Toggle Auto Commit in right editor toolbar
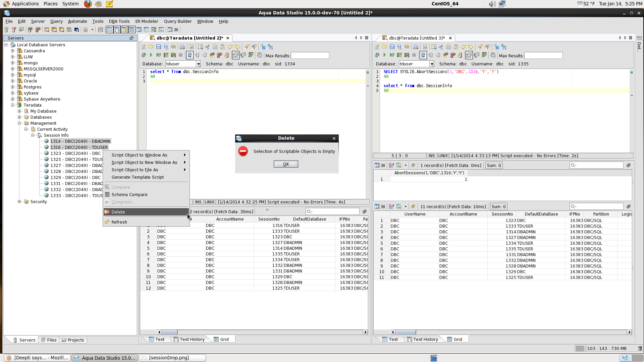 423,55
